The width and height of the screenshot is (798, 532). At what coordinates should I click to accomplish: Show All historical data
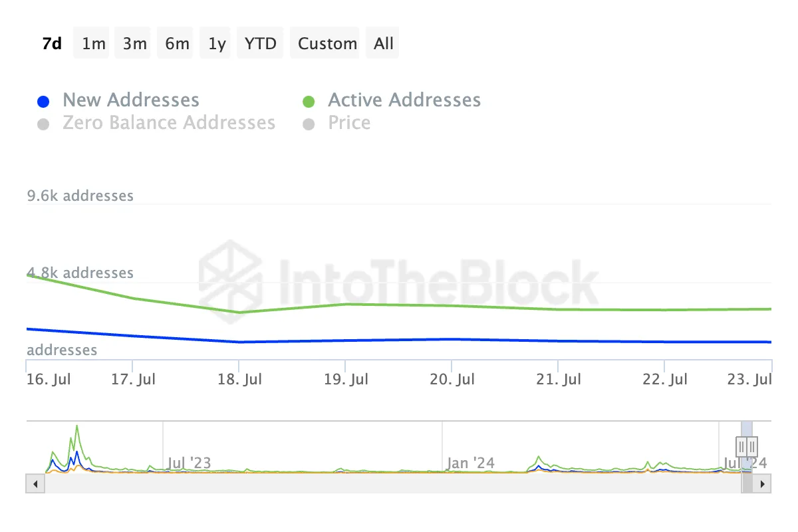pyautogui.click(x=384, y=44)
